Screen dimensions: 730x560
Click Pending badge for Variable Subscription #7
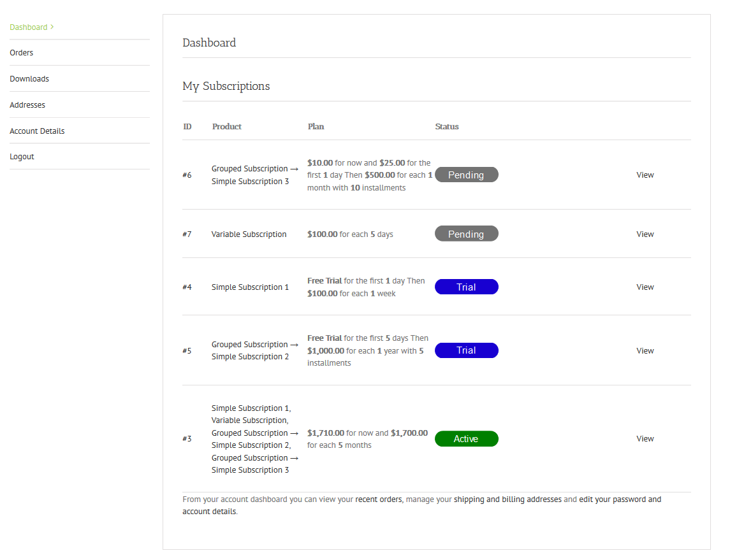[x=467, y=234]
